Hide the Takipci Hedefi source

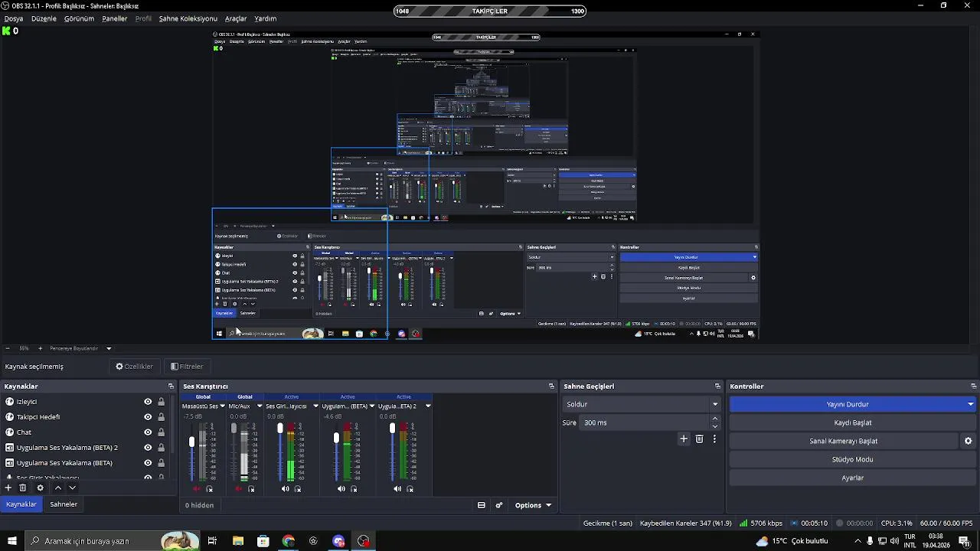148,417
